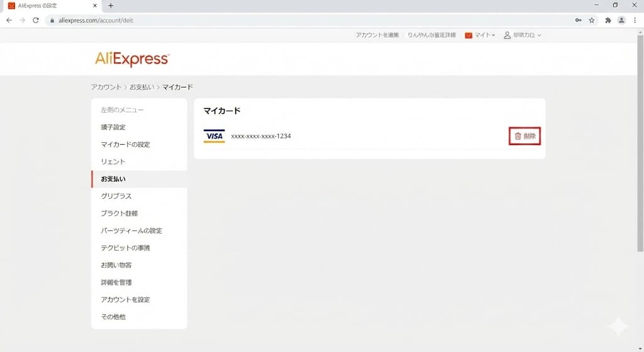Viewport: 644px width, 352px height.
Task: Open a new tab with the plus button
Action: (x=111, y=6)
